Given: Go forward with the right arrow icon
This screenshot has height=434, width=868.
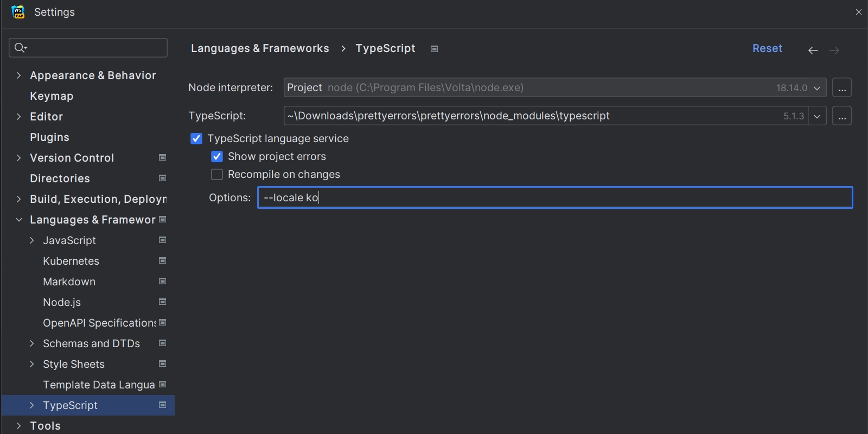Looking at the screenshot, I should [834, 50].
